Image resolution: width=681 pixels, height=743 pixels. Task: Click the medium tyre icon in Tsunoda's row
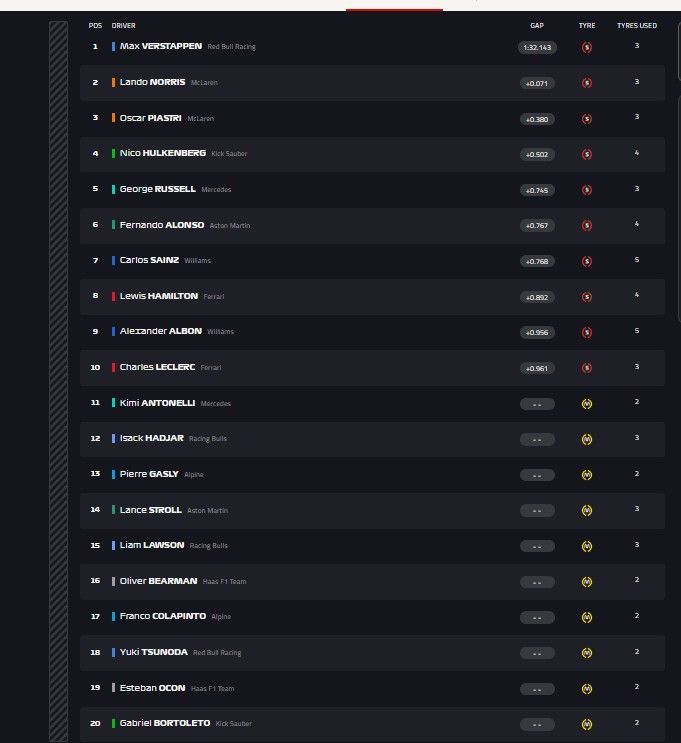pyautogui.click(x=587, y=653)
